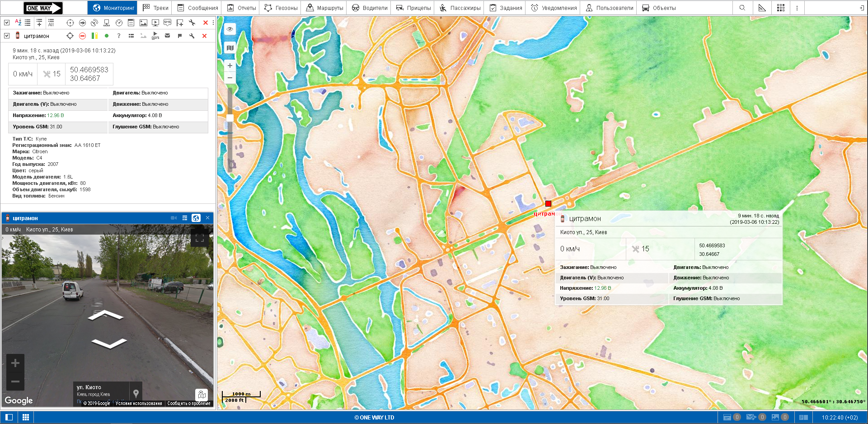Screen dimensions: 868x424
Task: Center the map on цитрамон (crosshair icon)
Action: (70, 36)
